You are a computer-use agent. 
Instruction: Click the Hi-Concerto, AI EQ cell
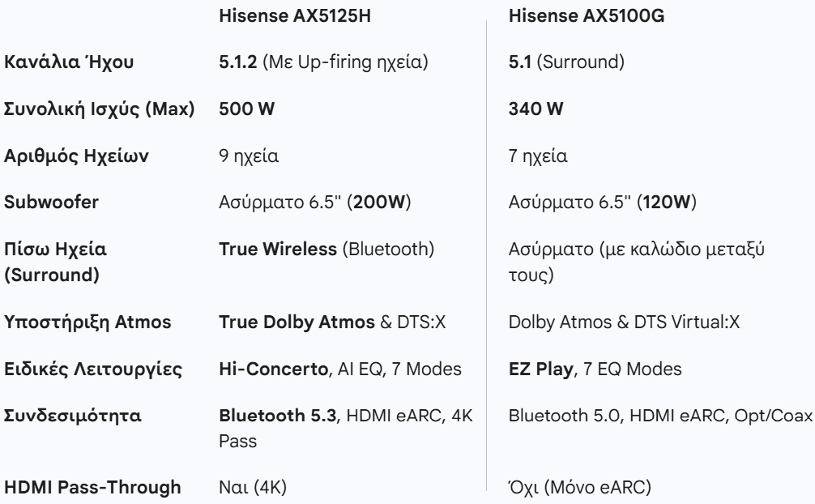click(340, 369)
